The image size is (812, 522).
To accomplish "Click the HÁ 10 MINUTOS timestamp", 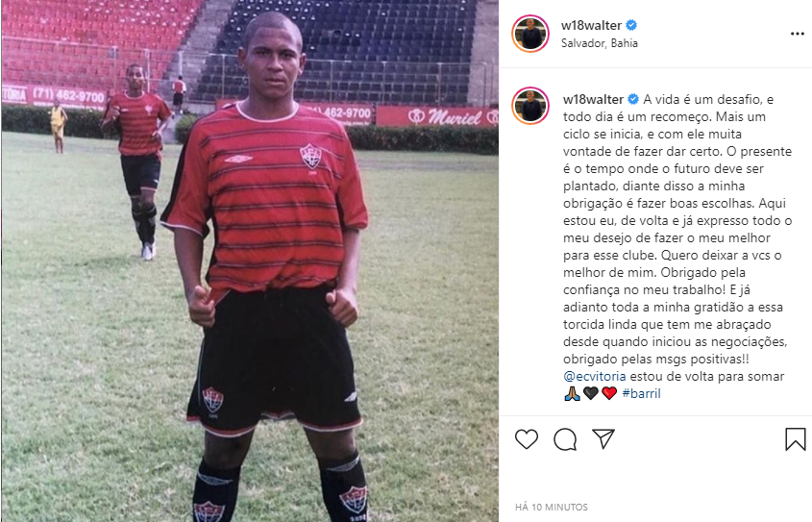I will point(552,507).
